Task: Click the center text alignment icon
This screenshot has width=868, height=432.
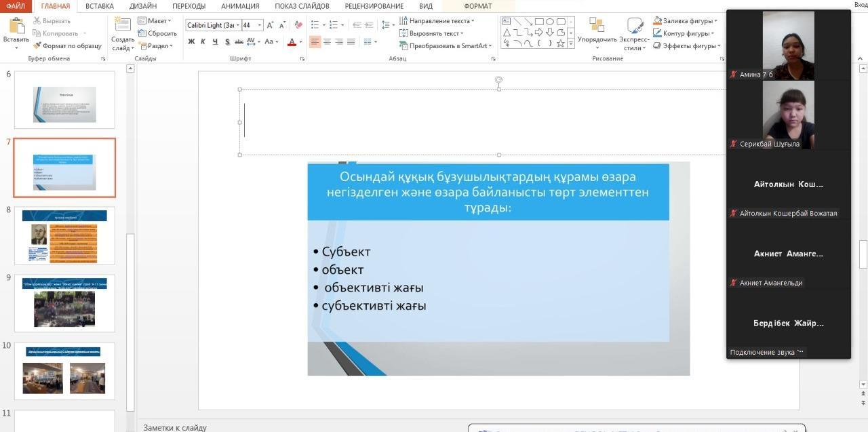Action: pos(327,42)
